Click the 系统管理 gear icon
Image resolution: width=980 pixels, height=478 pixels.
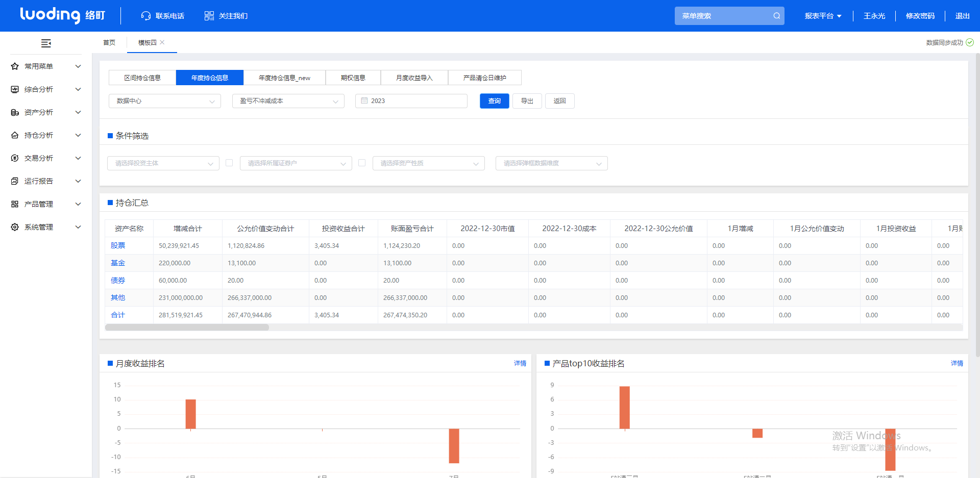pyautogui.click(x=15, y=227)
